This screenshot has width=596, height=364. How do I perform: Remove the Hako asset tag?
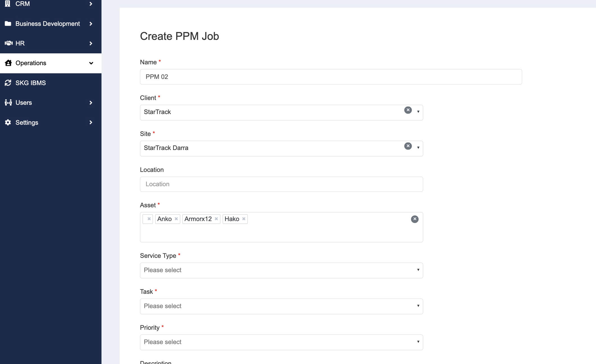coord(244,219)
